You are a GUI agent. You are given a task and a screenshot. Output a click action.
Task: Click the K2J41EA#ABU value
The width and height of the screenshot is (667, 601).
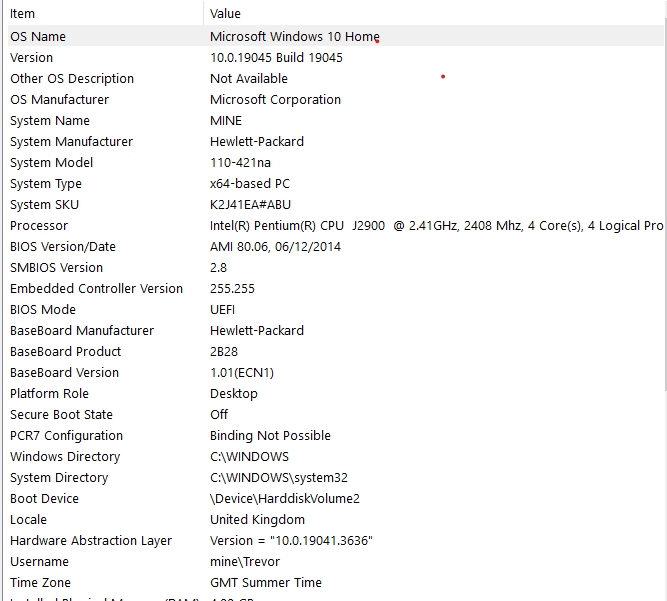[251, 205]
